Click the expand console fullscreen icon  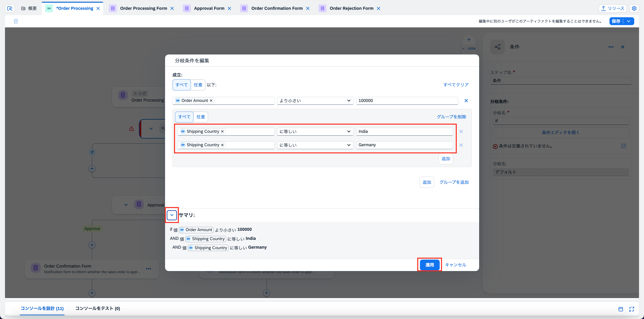[x=632, y=309]
